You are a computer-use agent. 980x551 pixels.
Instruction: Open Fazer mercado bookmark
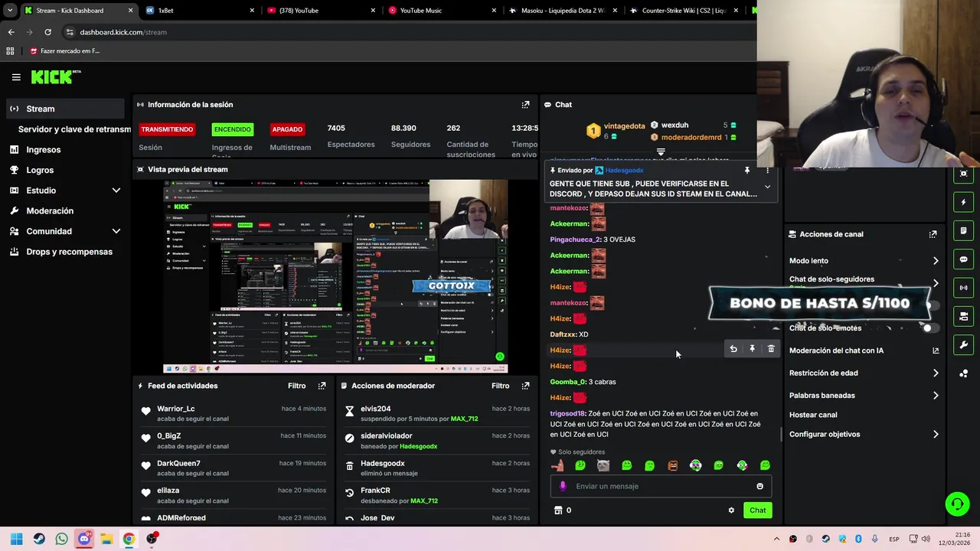coord(64,51)
